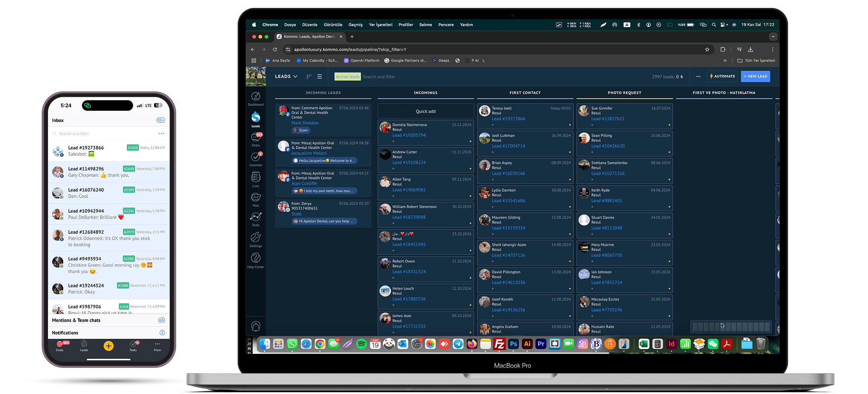Open WhatsApp from the dock
This screenshot has width=868, height=394.
point(292,344)
